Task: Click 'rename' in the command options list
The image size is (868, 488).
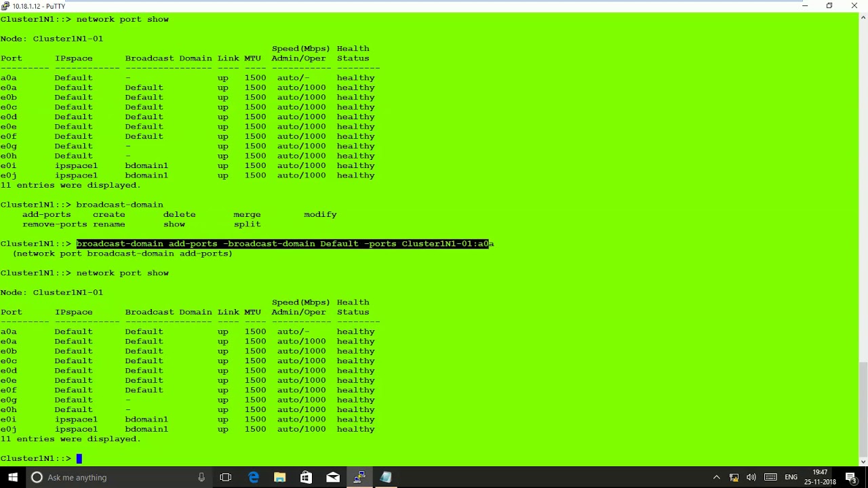Action: [108, 224]
